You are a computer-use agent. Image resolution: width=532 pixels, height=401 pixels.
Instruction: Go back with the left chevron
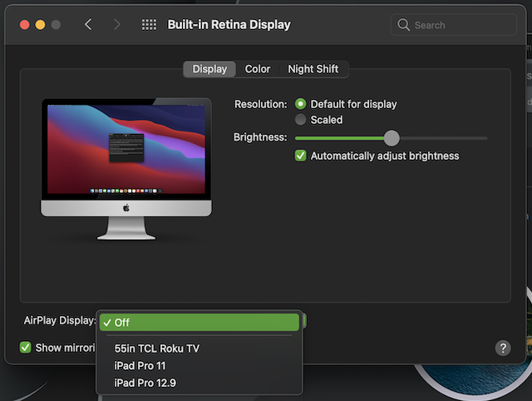[88, 24]
